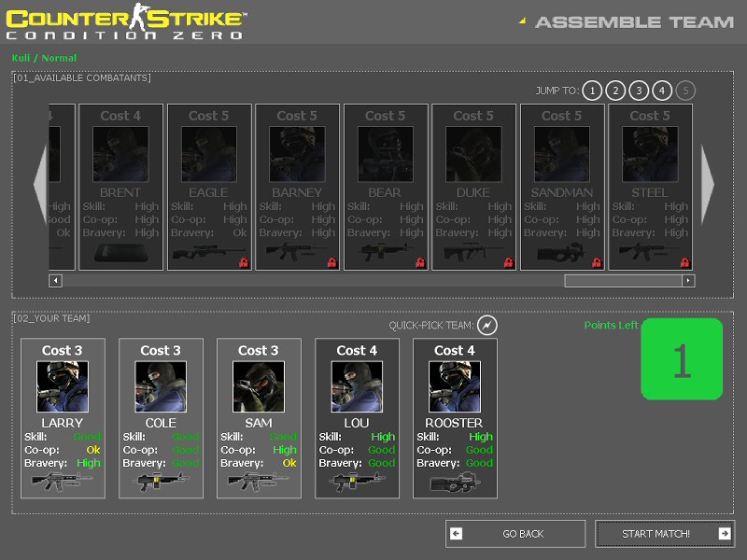Click the GO BACK button

point(515,534)
